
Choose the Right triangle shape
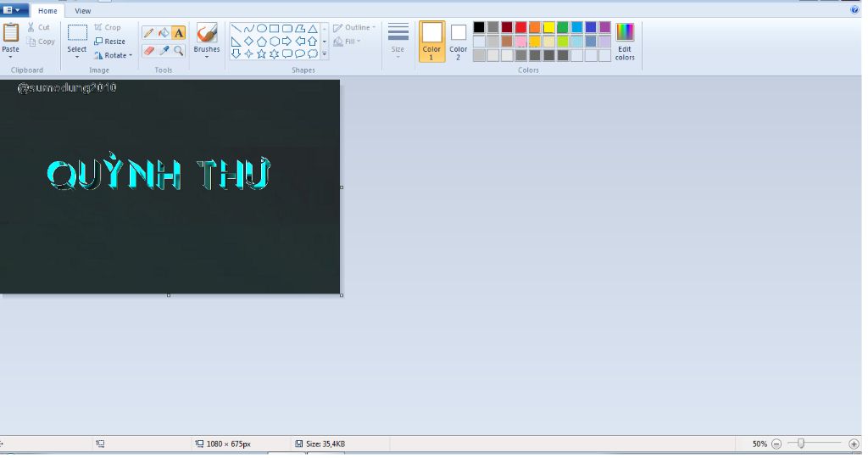click(236, 42)
